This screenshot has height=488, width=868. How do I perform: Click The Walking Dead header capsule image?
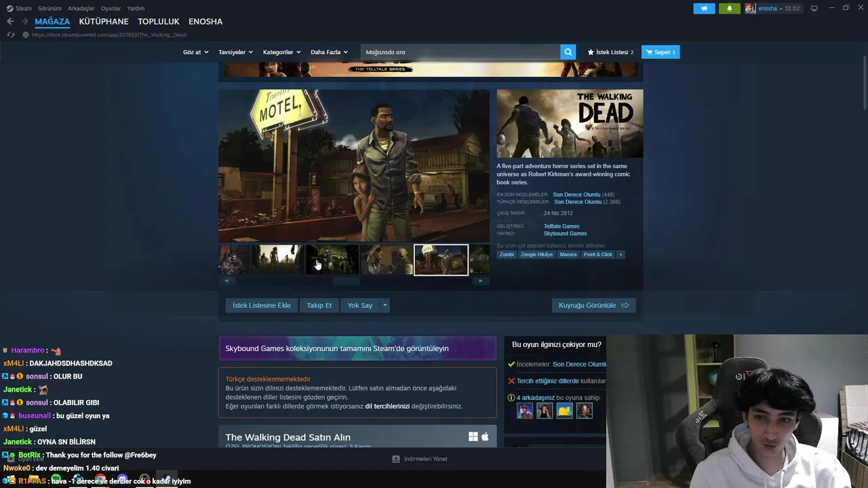point(570,123)
